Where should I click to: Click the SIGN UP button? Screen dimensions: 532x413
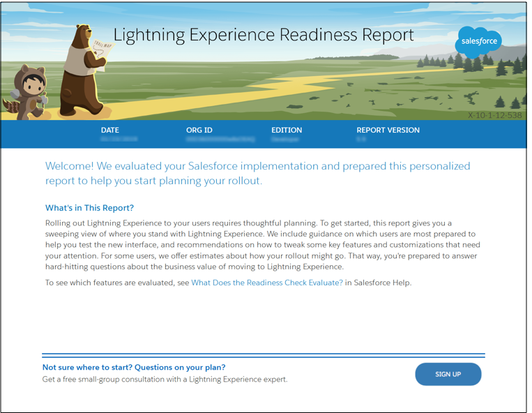[x=448, y=374]
